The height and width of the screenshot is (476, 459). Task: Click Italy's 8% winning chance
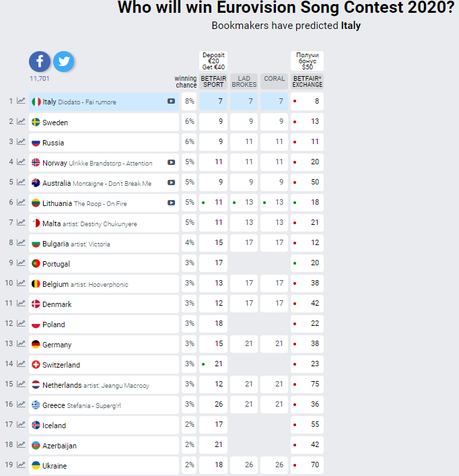[x=189, y=101]
